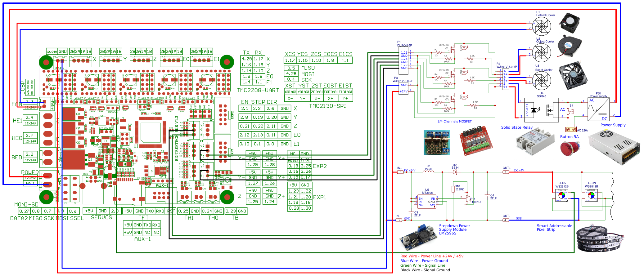The width and height of the screenshot is (644, 276).
Task: Click the POWER terminal label
Action: (30, 172)
